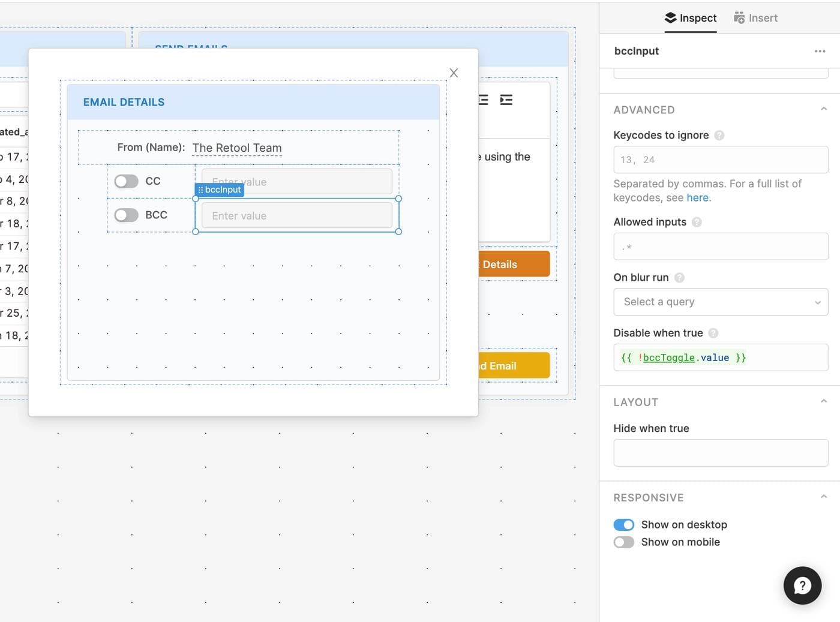Viewport: 840px width, 622px height.
Task: Click help icon beside Allowed inputs
Action: (x=697, y=222)
